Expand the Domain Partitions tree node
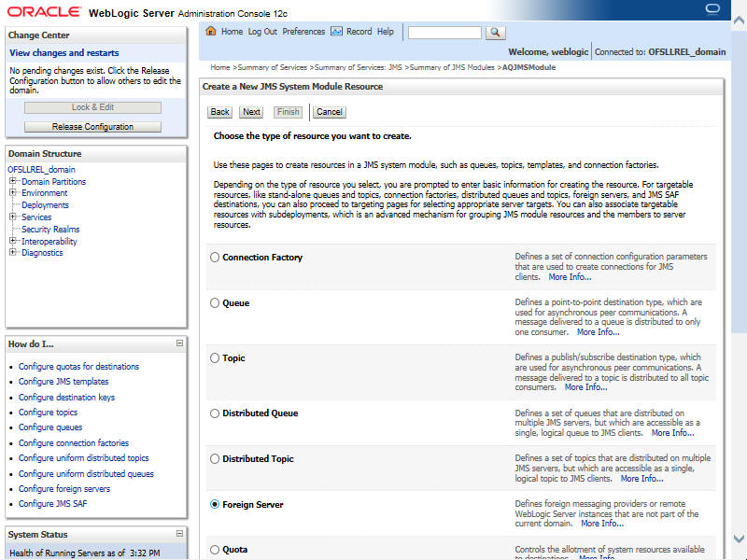Screen dimensions: 747x560 tap(13, 181)
